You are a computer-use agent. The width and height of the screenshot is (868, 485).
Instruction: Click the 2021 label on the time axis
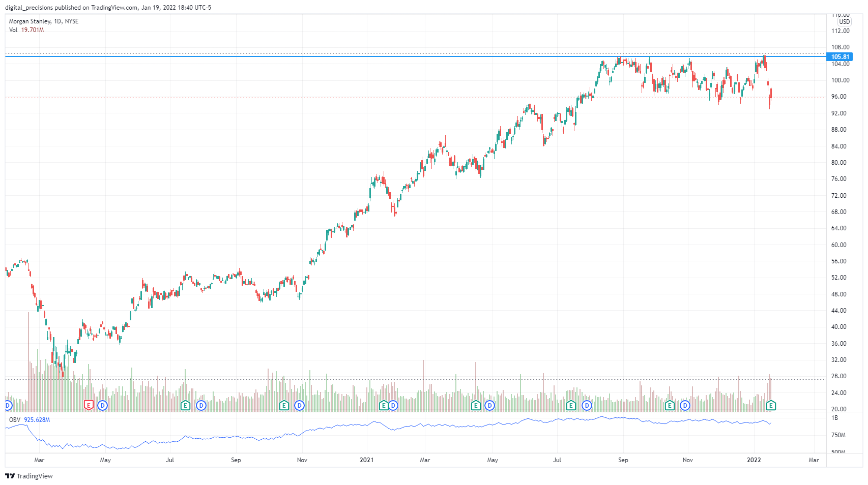(366, 460)
